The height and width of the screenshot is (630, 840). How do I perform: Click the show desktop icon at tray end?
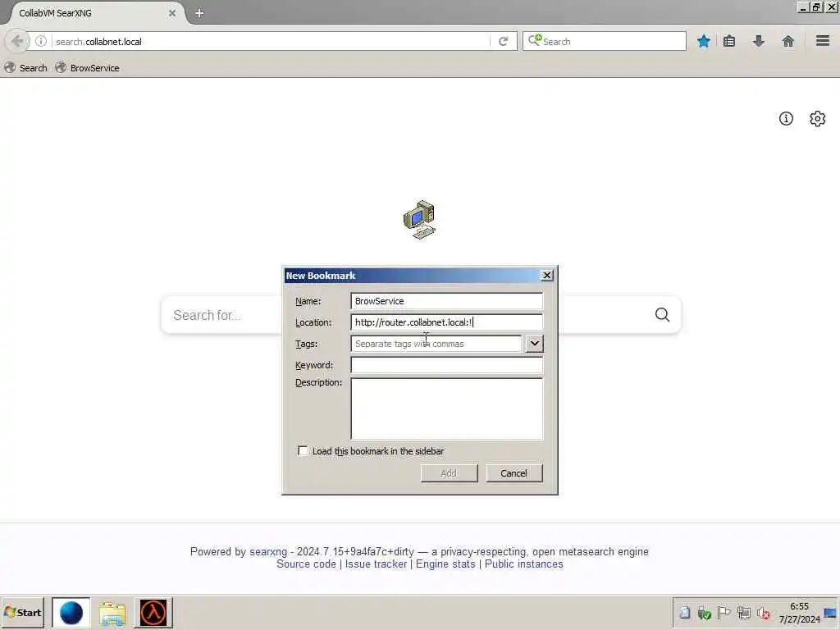830,613
